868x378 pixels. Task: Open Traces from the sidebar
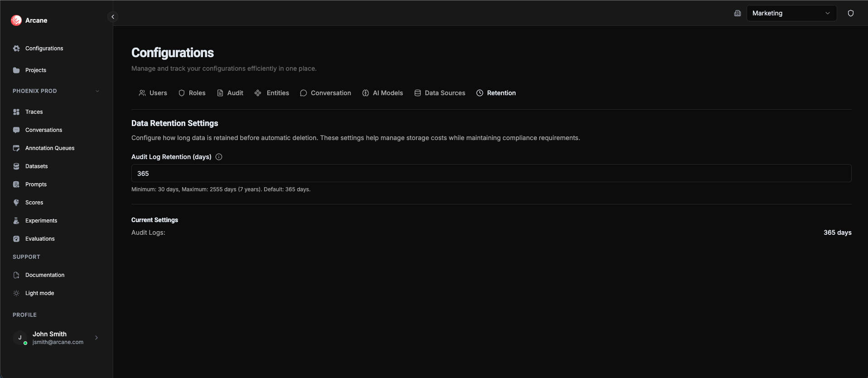[x=34, y=112]
